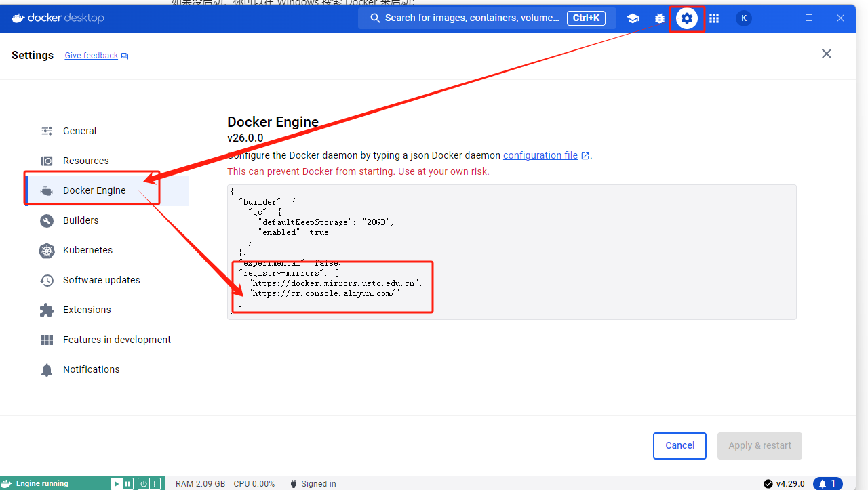The image size is (868, 490).
Task: Click the Docker Desktop whale logo
Action: [x=18, y=18]
